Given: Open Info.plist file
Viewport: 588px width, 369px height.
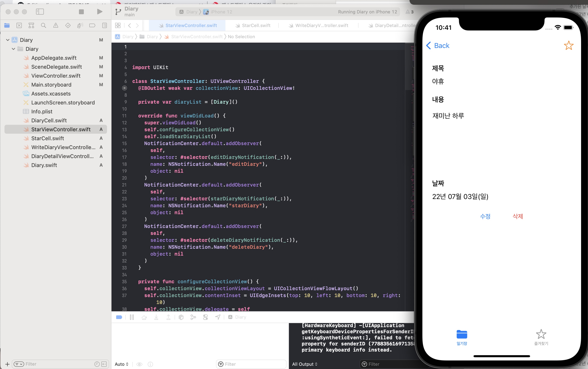Looking at the screenshot, I should coord(42,112).
